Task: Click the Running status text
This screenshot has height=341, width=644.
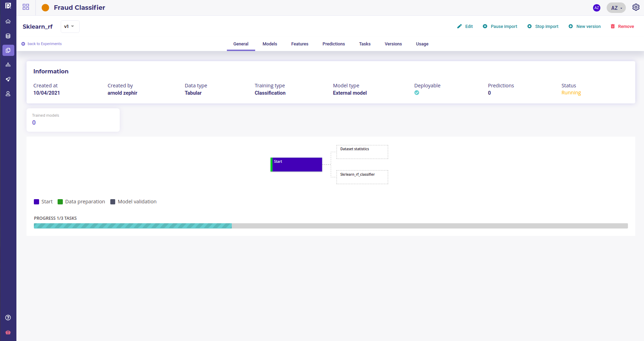Action: (571, 93)
